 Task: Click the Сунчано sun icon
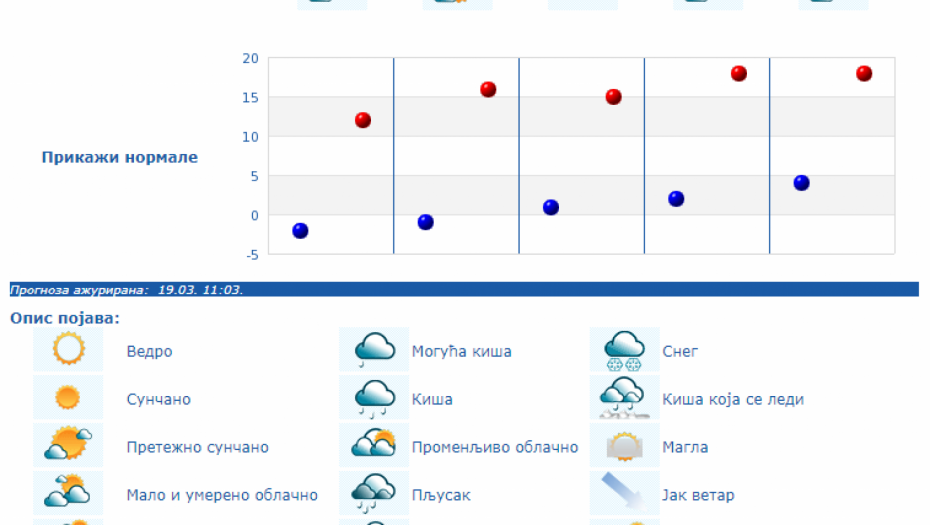click(68, 398)
